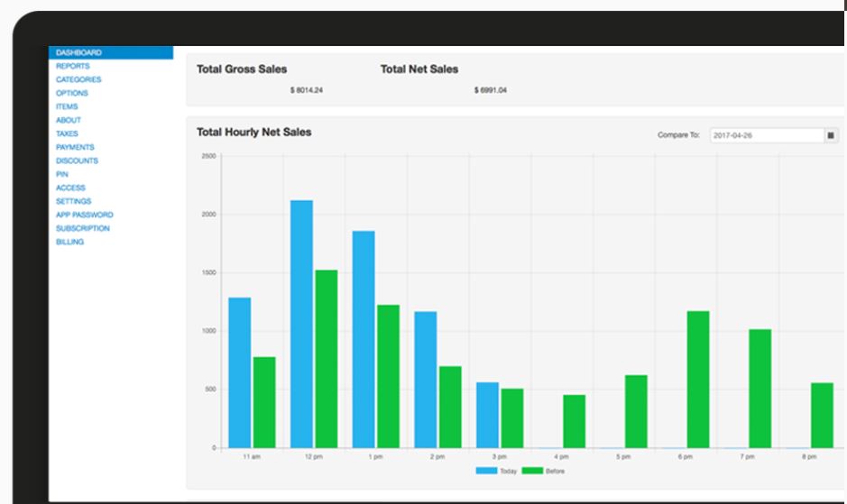This screenshot has width=847, height=504.
Task: Open the Dashboard menu item
Action: (79, 53)
